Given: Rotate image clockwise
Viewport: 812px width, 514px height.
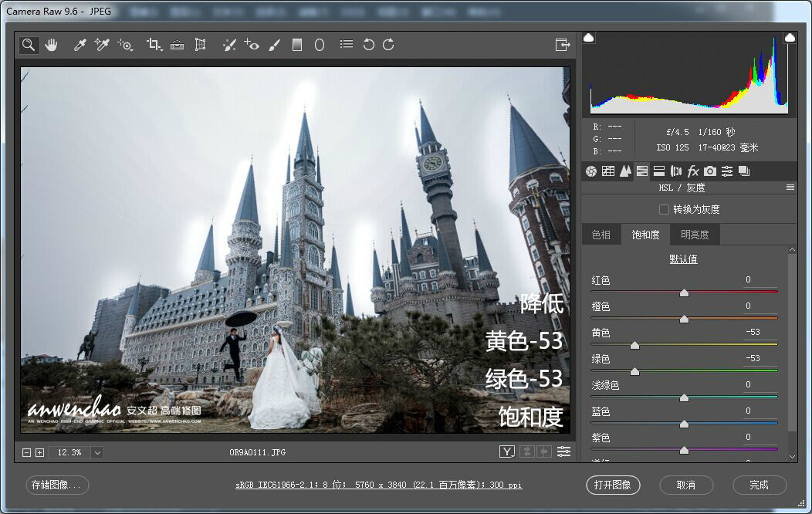Looking at the screenshot, I should click(388, 45).
